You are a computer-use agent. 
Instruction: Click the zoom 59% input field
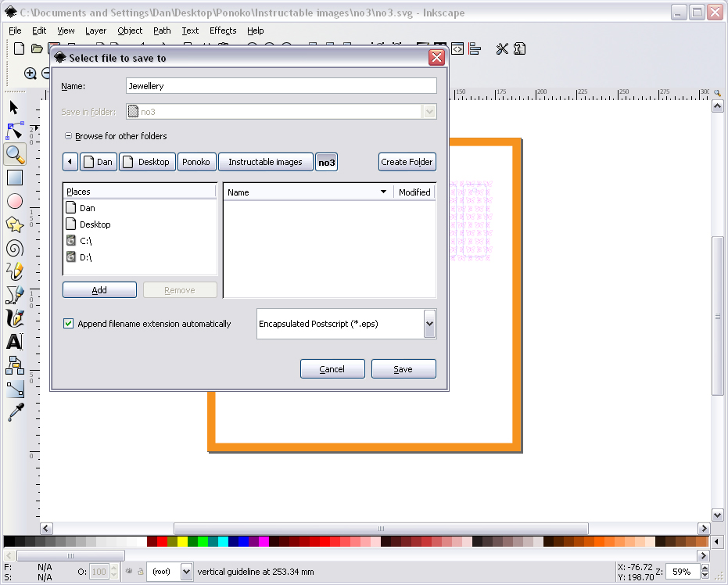[683, 572]
